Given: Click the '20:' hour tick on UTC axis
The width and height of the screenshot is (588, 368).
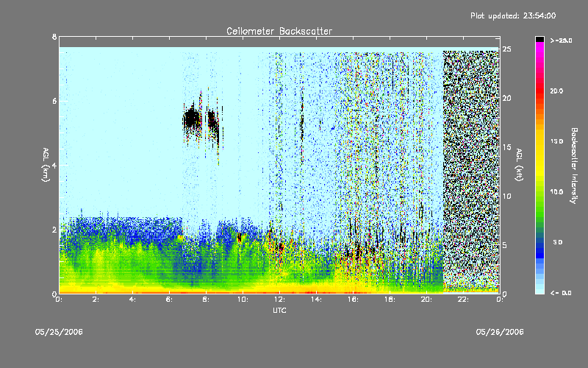Looking at the screenshot, I should pos(427,300).
